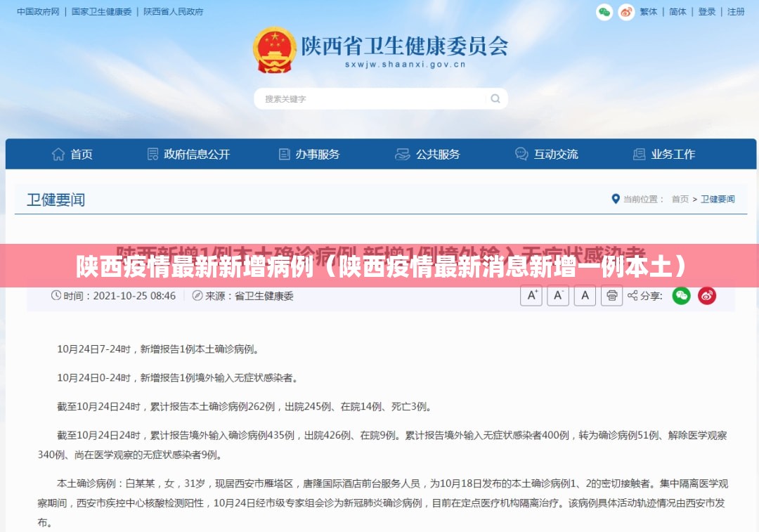This screenshot has width=759, height=532.
Task: Click the paragraph mentioning 本土确诊病例262例
Action: pyautogui.click(x=245, y=407)
